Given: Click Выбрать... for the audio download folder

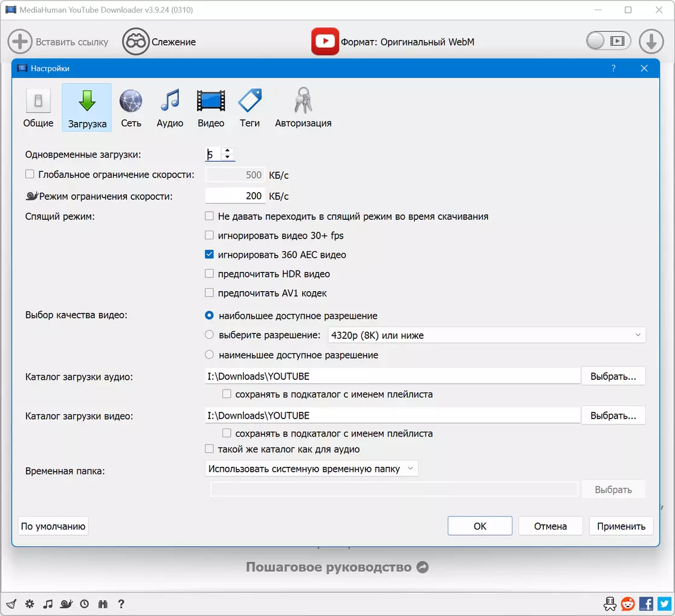Looking at the screenshot, I should pyautogui.click(x=613, y=376).
